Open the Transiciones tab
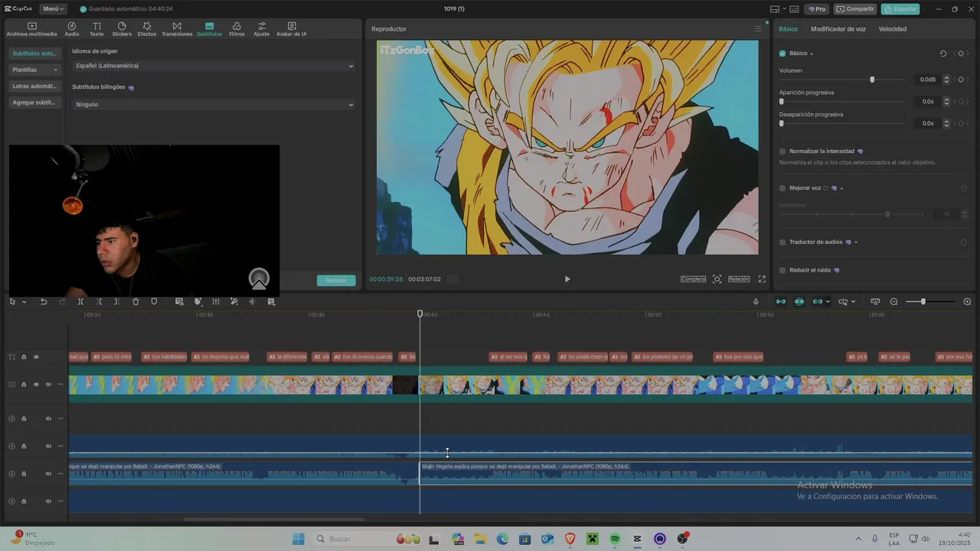The height and width of the screenshot is (551, 980). [x=177, y=29]
